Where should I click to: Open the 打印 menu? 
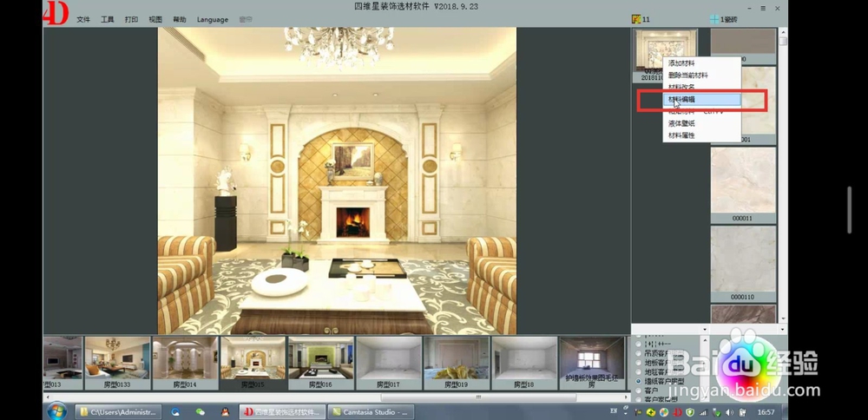(x=131, y=19)
